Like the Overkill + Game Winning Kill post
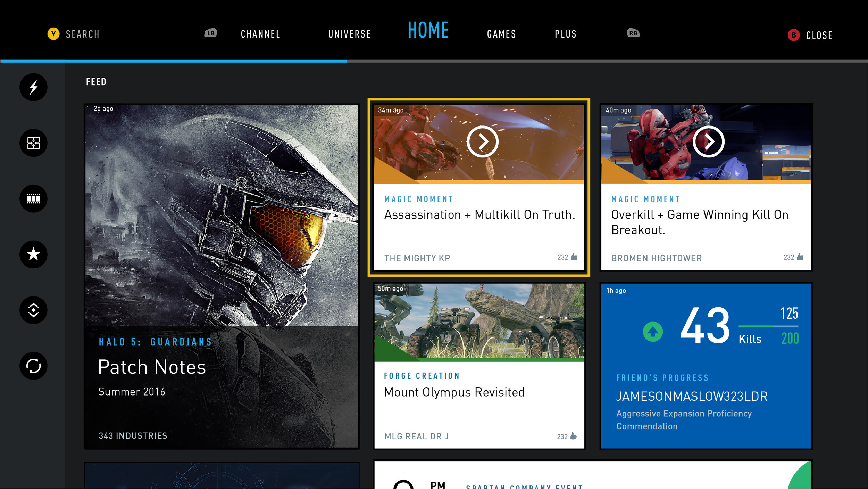 coord(800,257)
